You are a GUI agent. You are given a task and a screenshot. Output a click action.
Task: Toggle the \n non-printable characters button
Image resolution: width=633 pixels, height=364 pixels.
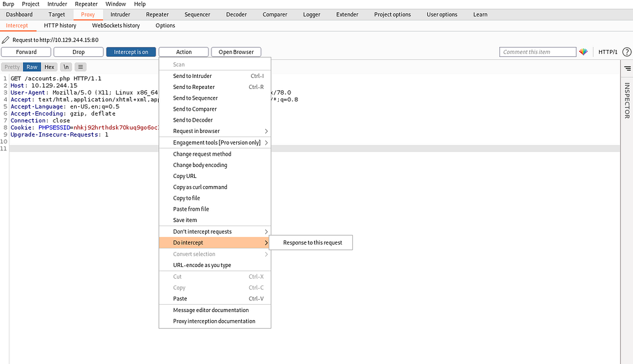point(66,67)
